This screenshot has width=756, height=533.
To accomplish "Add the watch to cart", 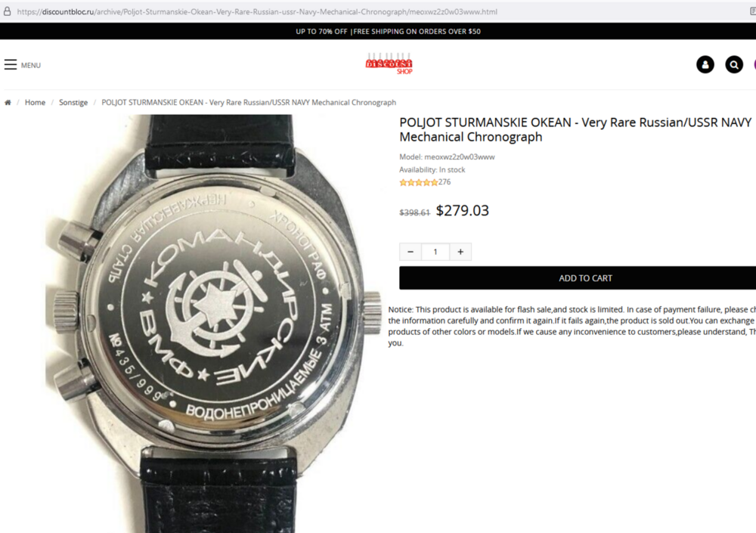I will [578, 277].
